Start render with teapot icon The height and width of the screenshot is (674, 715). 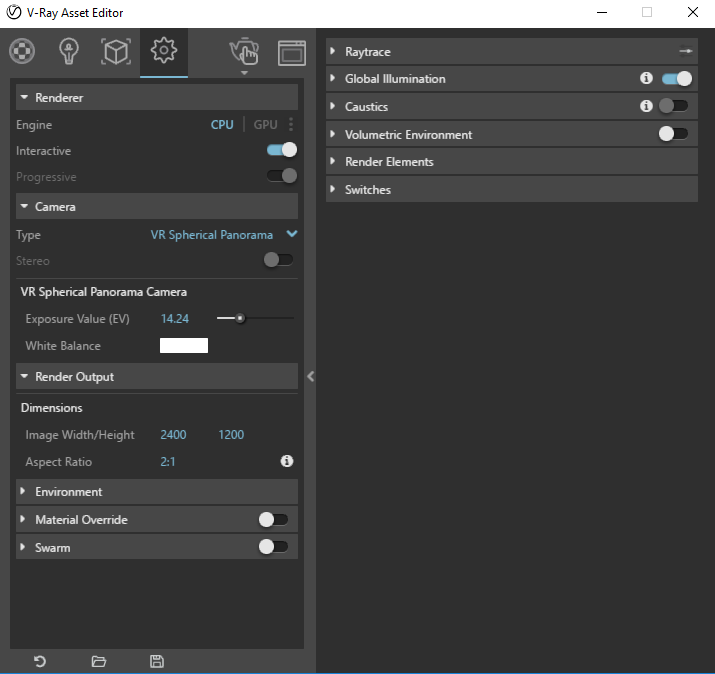(244, 51)
